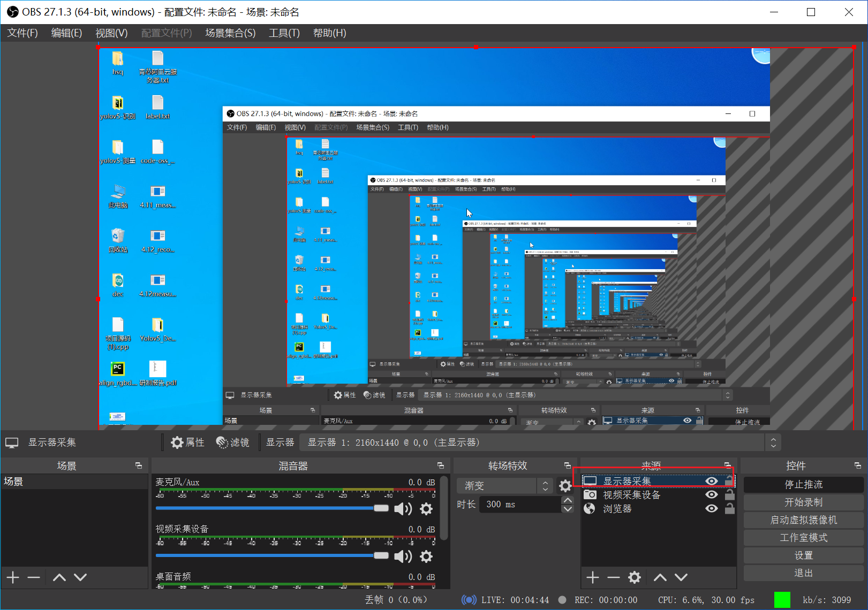Open 麦克风/Aux audio settings gear
Viewport: 868px width, 610px height.
tap(426, 509)
